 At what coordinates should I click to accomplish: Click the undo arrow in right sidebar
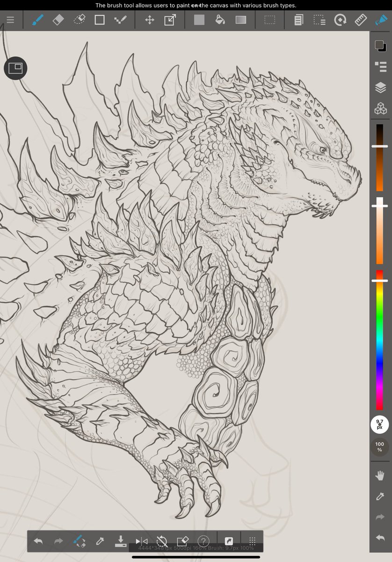point(380,538)
